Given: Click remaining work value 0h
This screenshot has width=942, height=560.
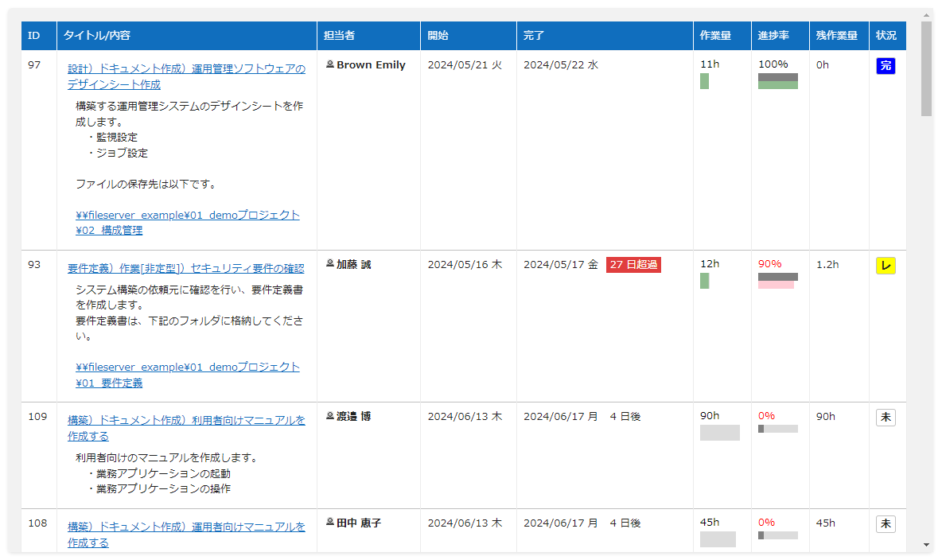Looking at the screenshot, I should pyautogui.click(x=823, y=64).
